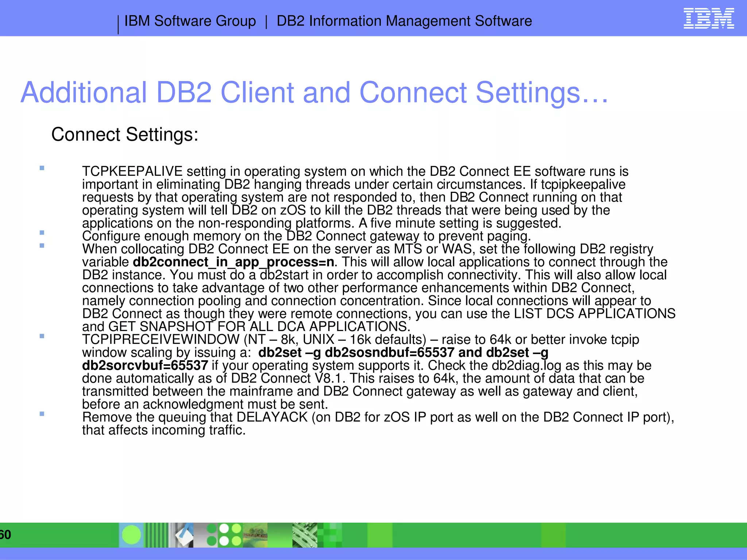This screenshot has height=560, width=747.
Task: Click the word 'DELAYACK' in last bullet
Action: tap(272, 417)
